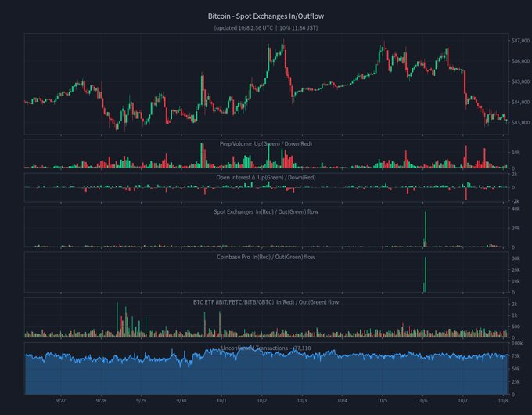The height and width of the screenshot is (415, 532).
Task: Click the '25k' label on Unconfirmed Transactions axis
Action: (516, 381)
